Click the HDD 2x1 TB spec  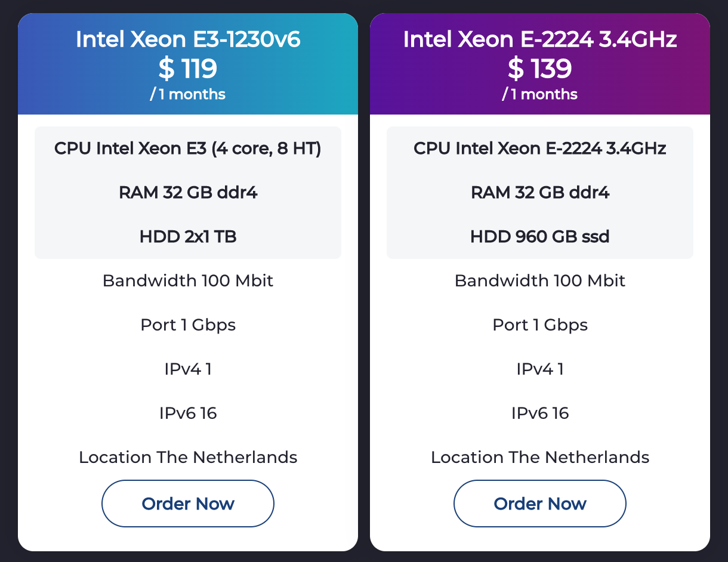coord(188,237)
